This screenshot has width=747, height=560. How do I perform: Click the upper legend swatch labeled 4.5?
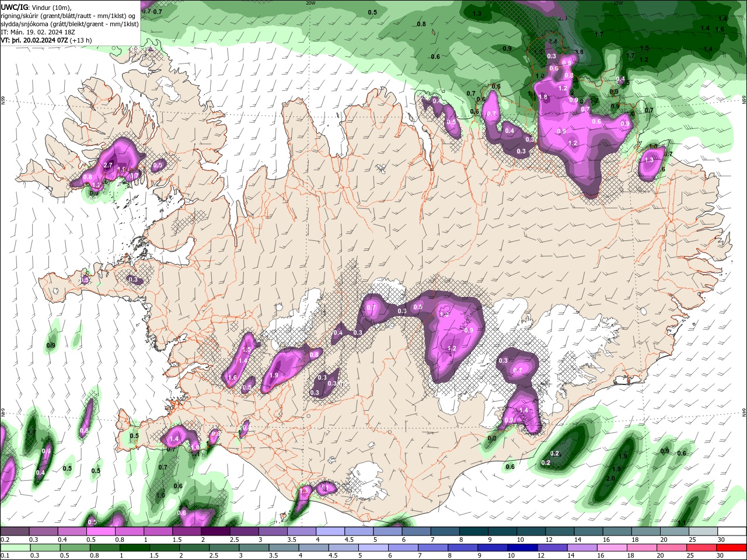pos(359,531)
